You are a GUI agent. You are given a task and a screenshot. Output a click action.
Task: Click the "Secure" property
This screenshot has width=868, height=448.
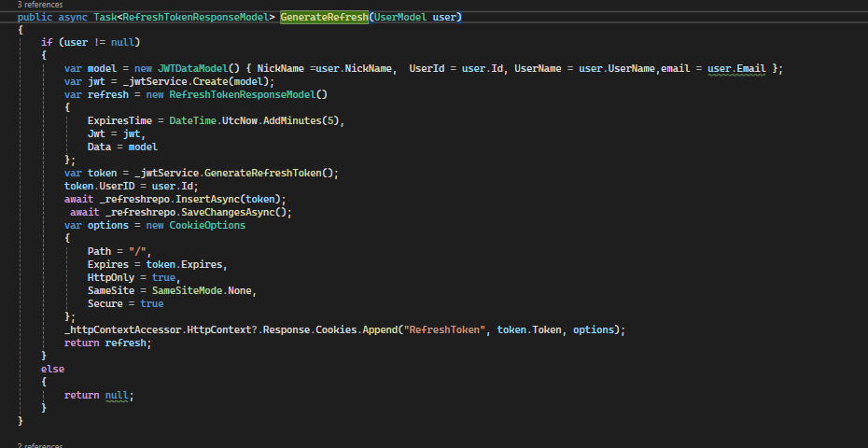click(105, 304)
